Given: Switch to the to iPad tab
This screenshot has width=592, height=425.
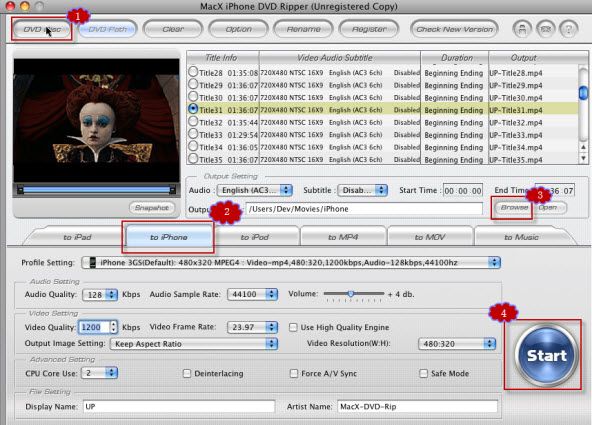Looking at the screenshot, I should coord(77,237).
